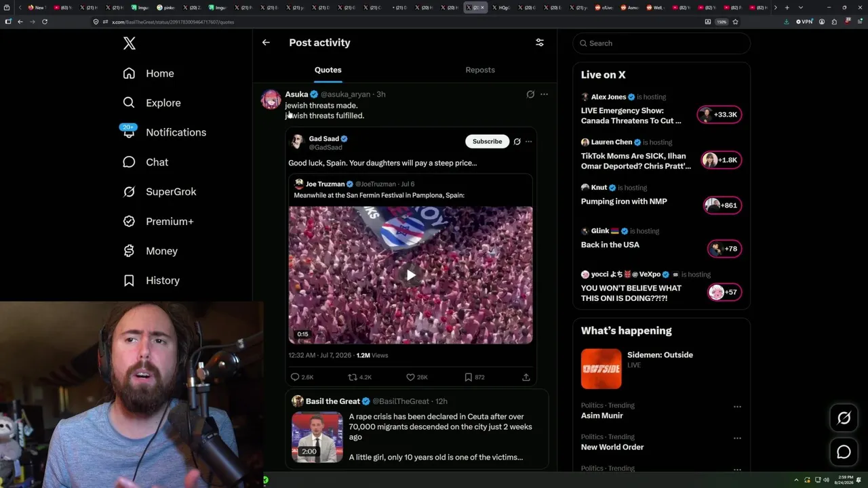Open Post activity filter settings icon
Viewport: 868px width, 488px height.
pyautogui.click(x=540, y=43)
